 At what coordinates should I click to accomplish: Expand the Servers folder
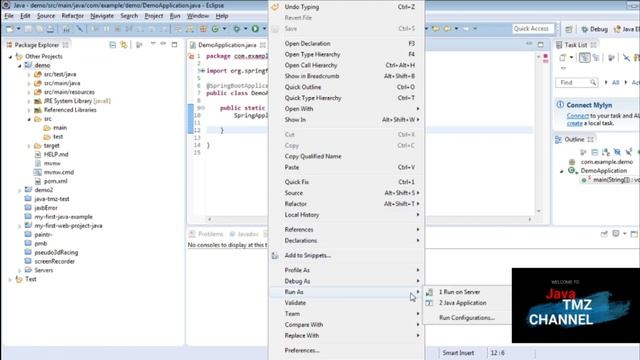coord(19,270)
